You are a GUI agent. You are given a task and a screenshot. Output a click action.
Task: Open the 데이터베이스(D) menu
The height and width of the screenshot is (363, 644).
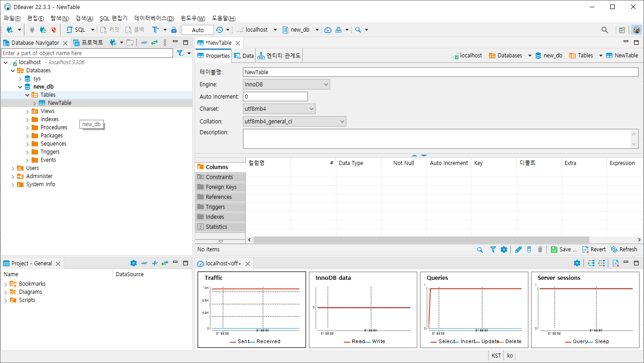[x=154, y=18]
